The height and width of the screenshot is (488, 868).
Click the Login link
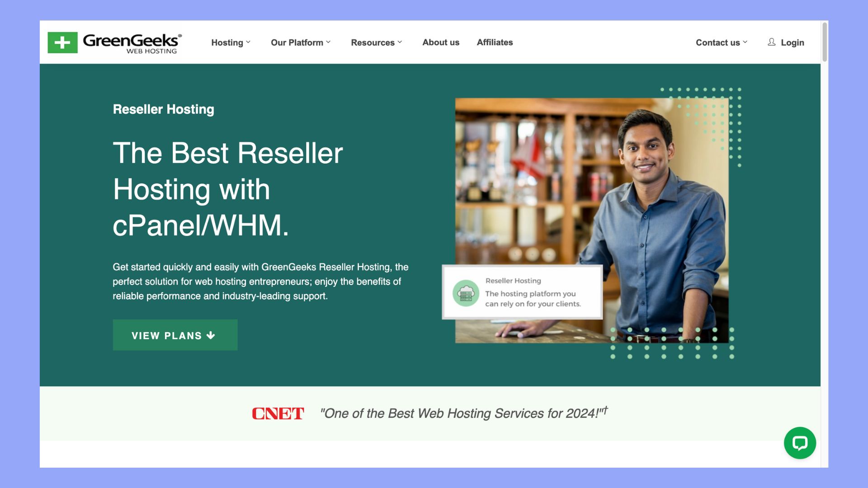(x=792, y=42)
